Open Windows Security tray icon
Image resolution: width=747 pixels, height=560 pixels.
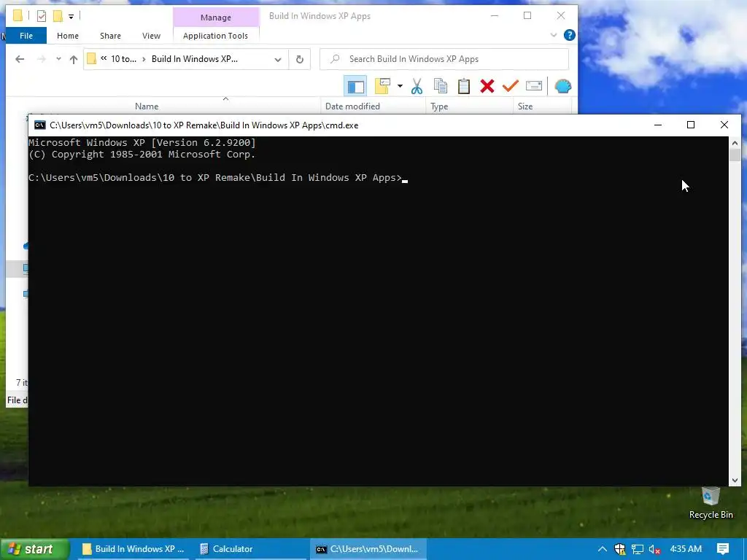coord(620,549)
